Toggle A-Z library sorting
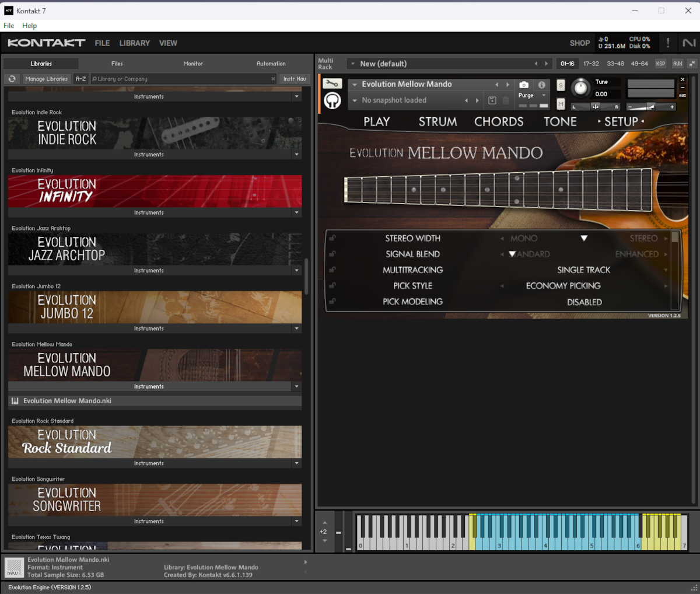The height and width of the screenshot is (594, 700). [x=80, y=79]
